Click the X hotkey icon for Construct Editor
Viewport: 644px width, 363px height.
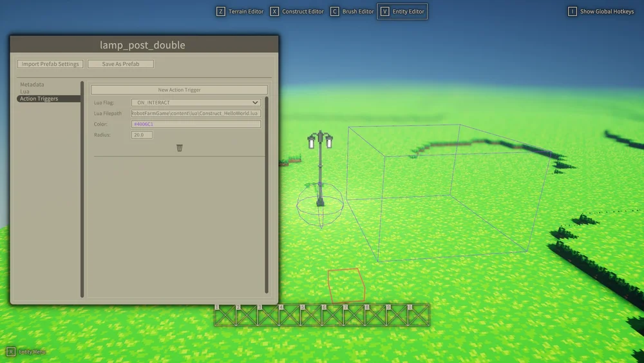pos(274,12)
